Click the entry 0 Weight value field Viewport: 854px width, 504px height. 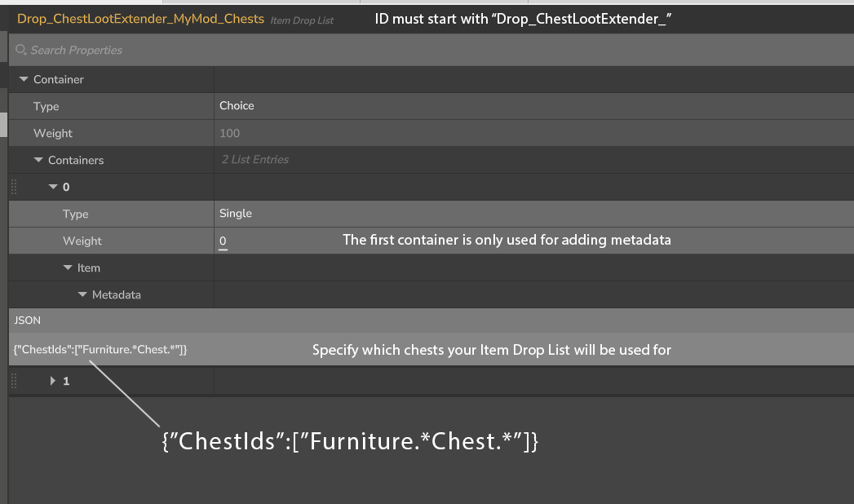[x=223, y=241]
